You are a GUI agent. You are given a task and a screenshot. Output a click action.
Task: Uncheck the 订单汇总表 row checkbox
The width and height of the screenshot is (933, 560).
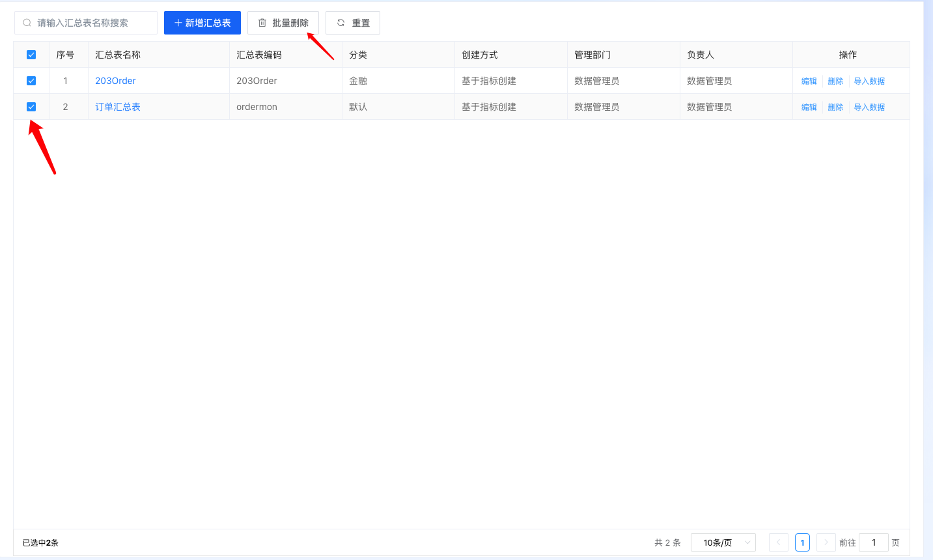[31, 107]
